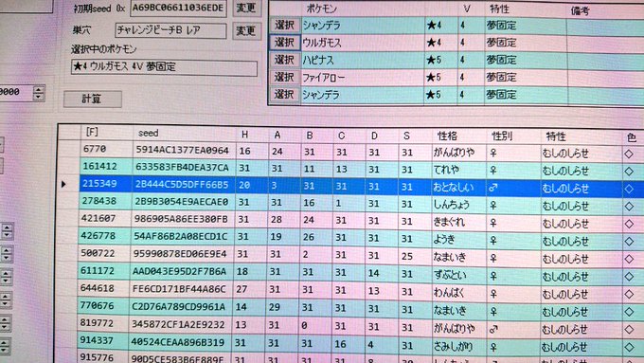Screen dimensions: 644x363
Task: Select frame 914337 cell
Action: tap(102, 341)
